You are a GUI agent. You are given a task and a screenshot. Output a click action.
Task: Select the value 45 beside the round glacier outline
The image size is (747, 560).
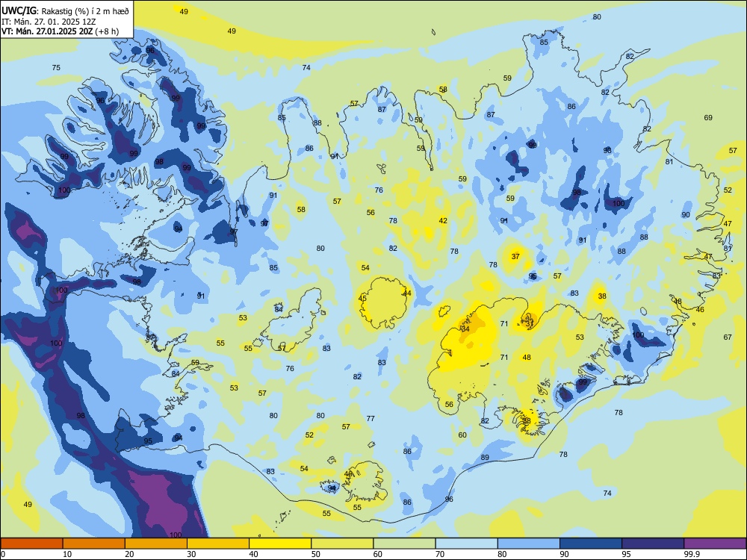[362, 299]
